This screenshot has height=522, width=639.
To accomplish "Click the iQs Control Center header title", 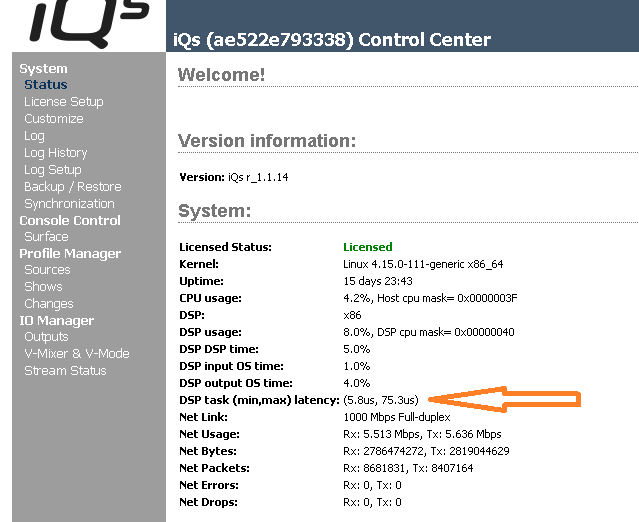I will pos(332,40).
